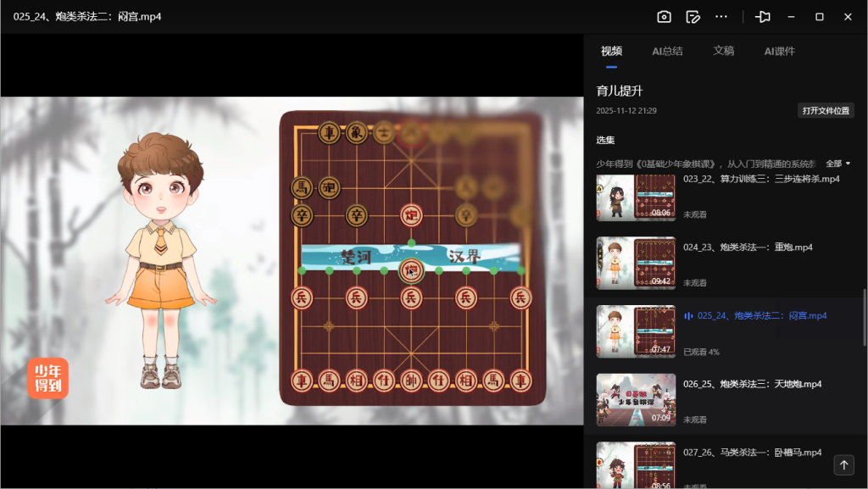Switch to the AI总结 tab
This screenshot has width=868, height=489.
[x=667, y=51]
